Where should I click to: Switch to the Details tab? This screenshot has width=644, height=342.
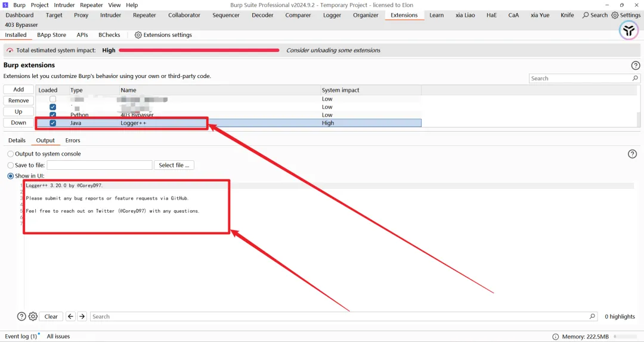point(17,141)
